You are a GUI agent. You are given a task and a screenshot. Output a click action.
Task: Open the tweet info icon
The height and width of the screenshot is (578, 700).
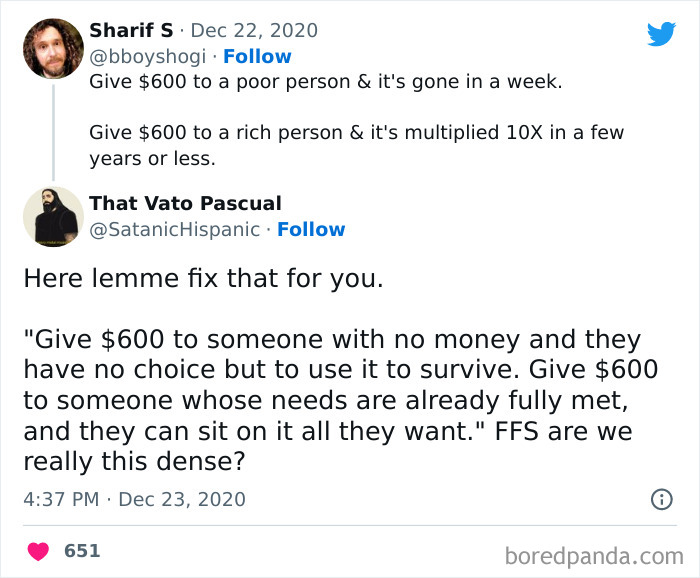coord(661,498)
